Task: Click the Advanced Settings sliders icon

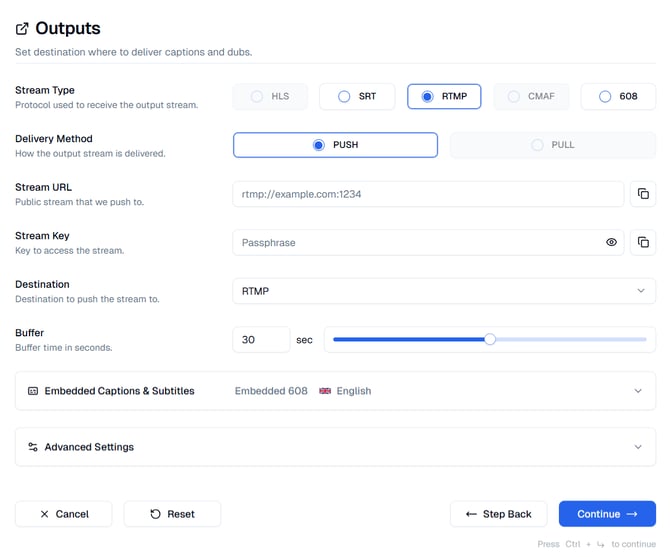Action: [33, 447]
